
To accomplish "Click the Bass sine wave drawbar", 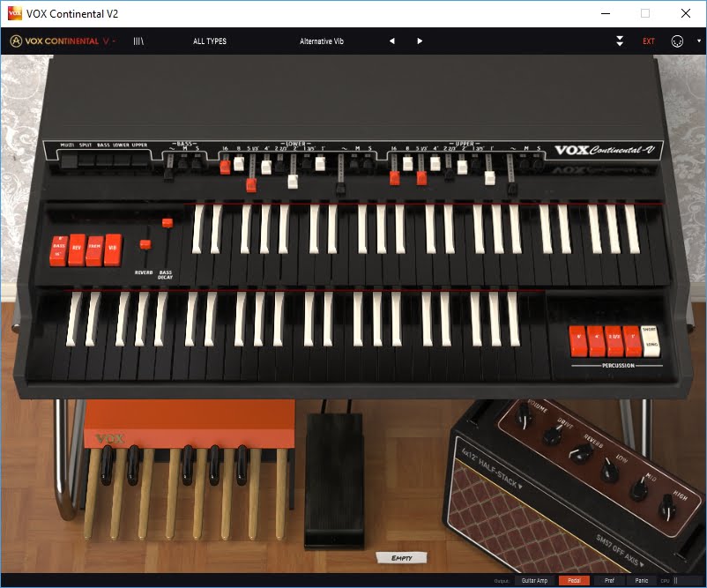I will coord(169,174).
